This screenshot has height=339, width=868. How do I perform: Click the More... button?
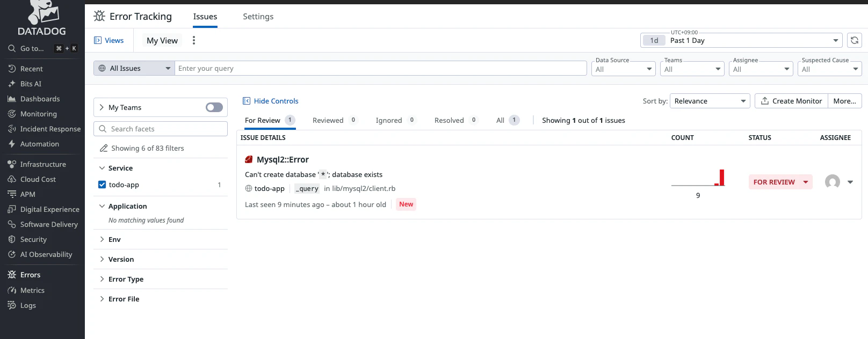[844, 101]
